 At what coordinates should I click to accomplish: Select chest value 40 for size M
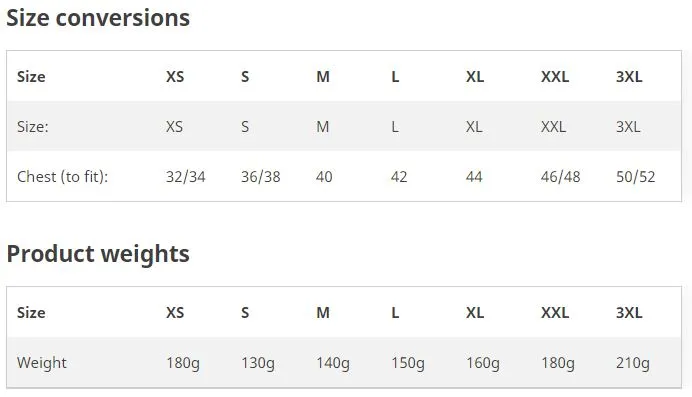(324, 177)
